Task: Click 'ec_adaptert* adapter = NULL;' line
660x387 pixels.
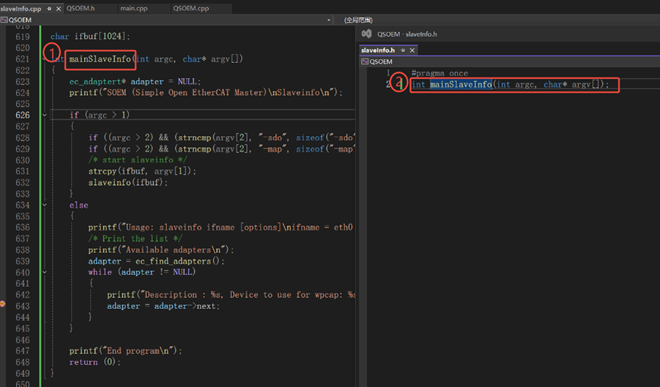Action: tap(135, 81)
